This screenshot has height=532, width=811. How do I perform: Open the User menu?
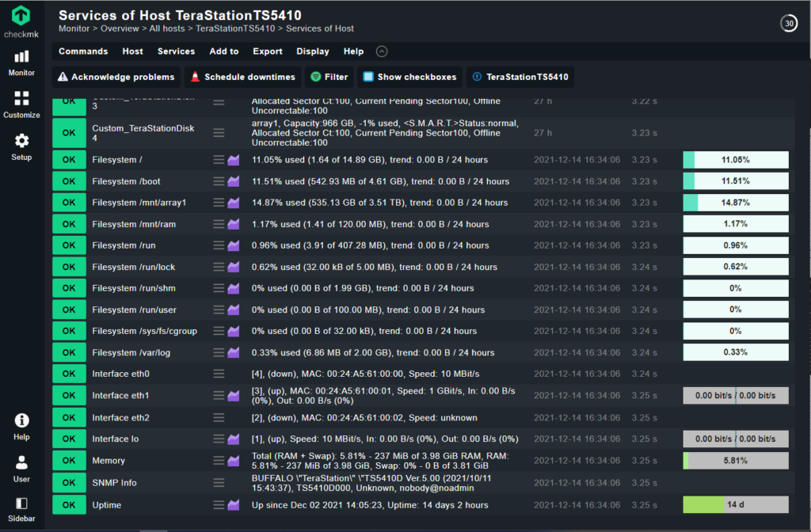(21, 469)
